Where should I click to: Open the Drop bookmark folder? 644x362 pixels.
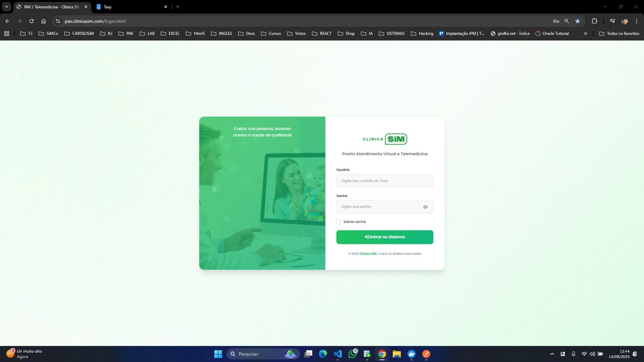click(346, 34)
